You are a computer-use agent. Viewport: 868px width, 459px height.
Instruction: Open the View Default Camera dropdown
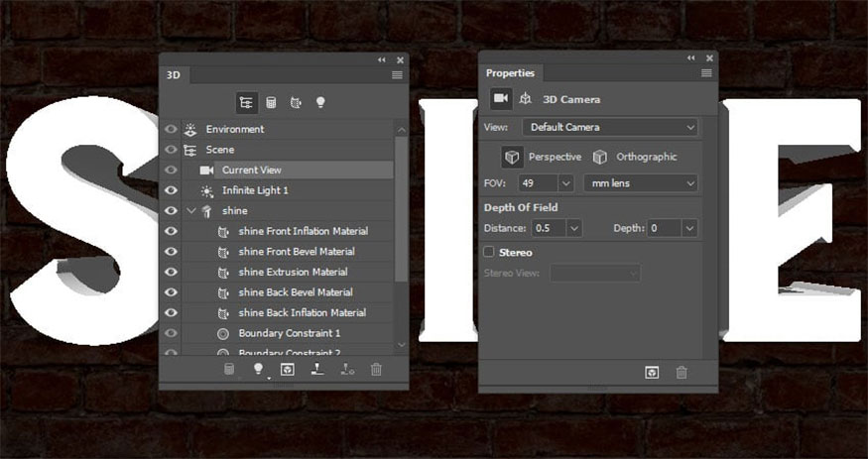click(x=610, y=127)
